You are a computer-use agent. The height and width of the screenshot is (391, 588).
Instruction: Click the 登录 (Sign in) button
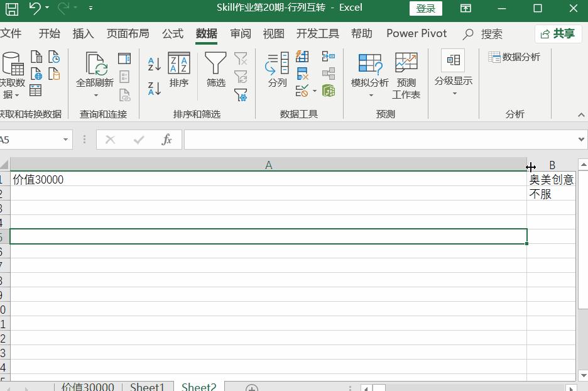click(x=426, y=8)
